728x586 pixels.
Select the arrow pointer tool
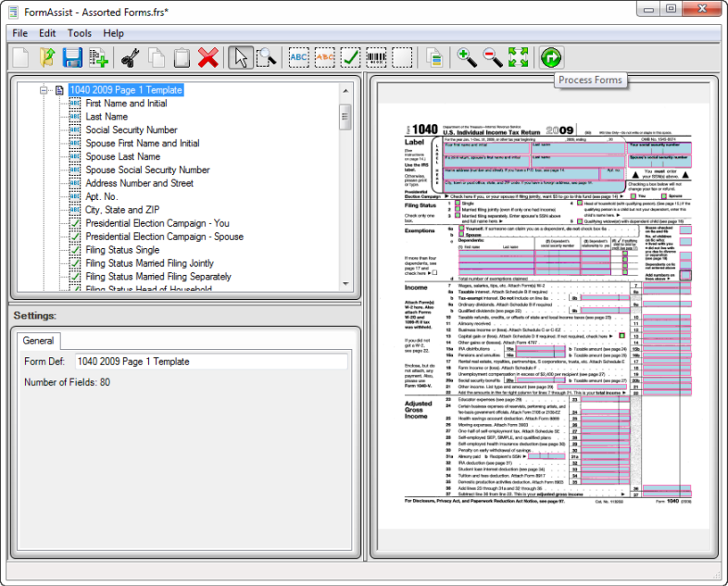[x=241, y=58]
